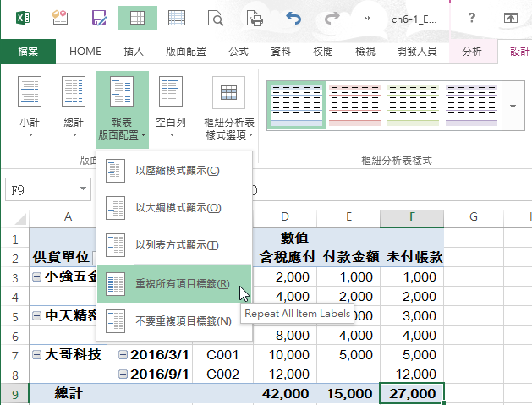
Task: Switch to the 檢視 tab
Action: (x=365, y=52)
